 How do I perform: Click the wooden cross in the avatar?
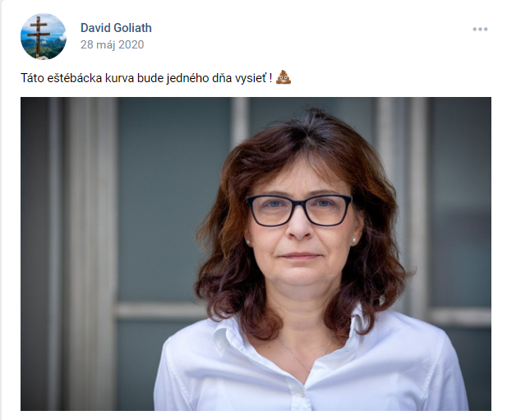coord(39,36)
